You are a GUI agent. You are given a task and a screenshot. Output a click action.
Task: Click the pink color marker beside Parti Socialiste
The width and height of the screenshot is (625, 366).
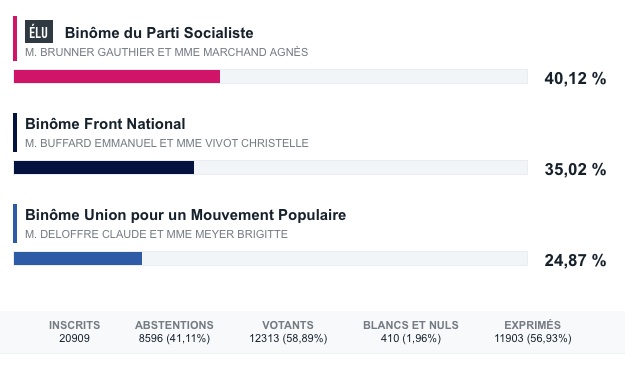pos(15,38)
